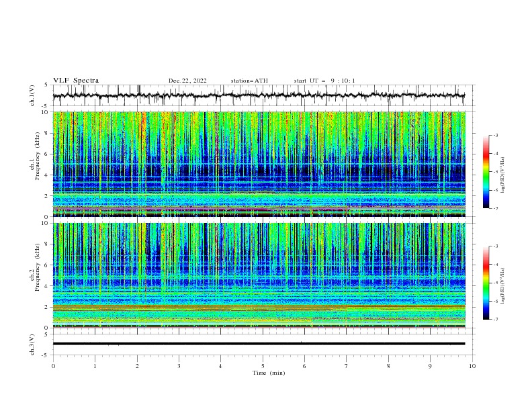Image resolution: width=532 pixels, height=411 pixels.
Task: Click the ch.1 waveform trace
Action: point(259,95)
